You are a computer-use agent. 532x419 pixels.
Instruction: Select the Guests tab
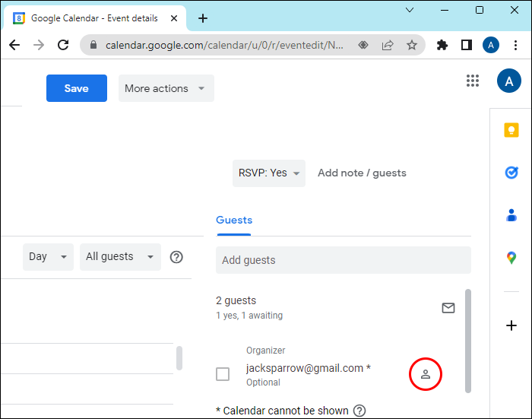(234, 220)
